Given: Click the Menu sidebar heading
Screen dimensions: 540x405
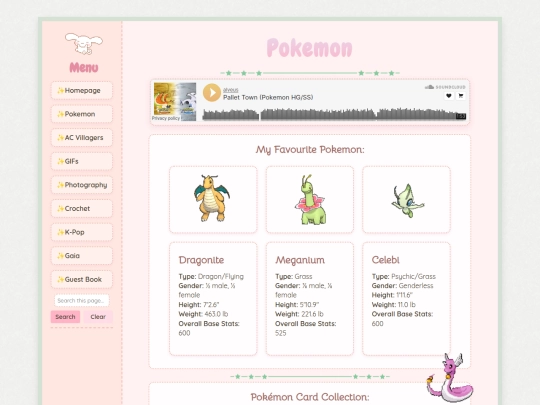Looking at the screenshot, I should [84, 68].
